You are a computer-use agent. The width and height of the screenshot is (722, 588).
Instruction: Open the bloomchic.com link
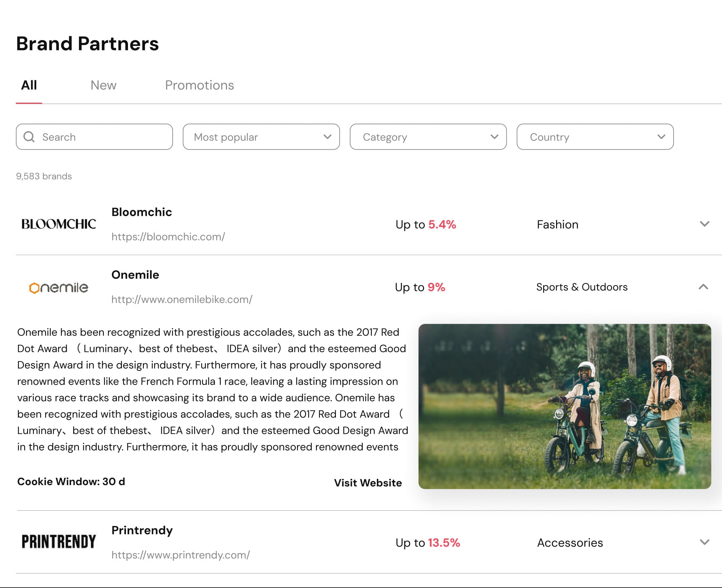pos(168,237)
